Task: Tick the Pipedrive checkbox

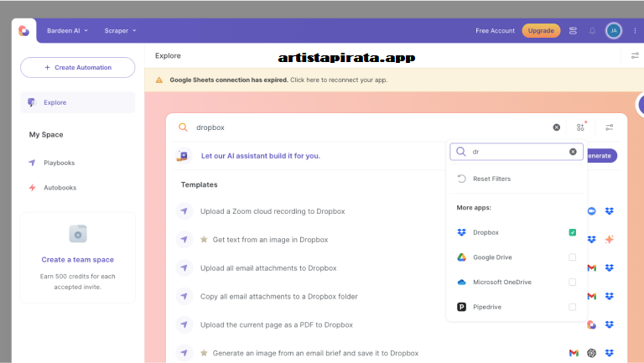Action: tap(572, 308)
